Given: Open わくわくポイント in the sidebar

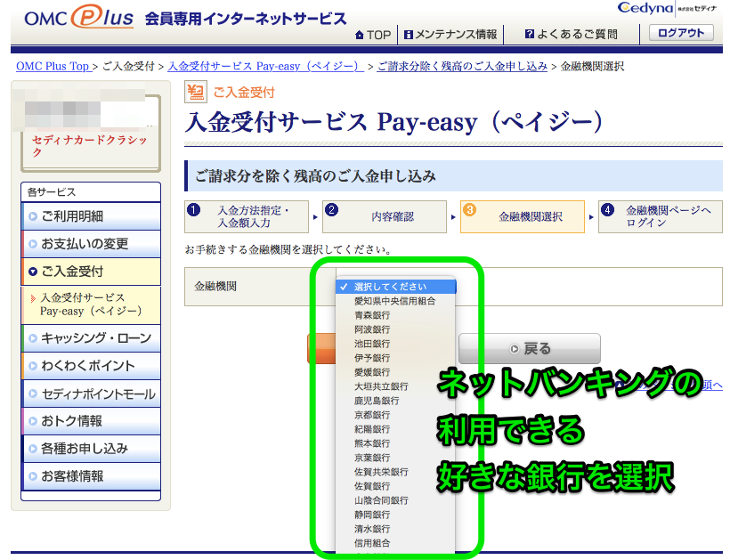Looking at the screenshot, I should [91, 365].
